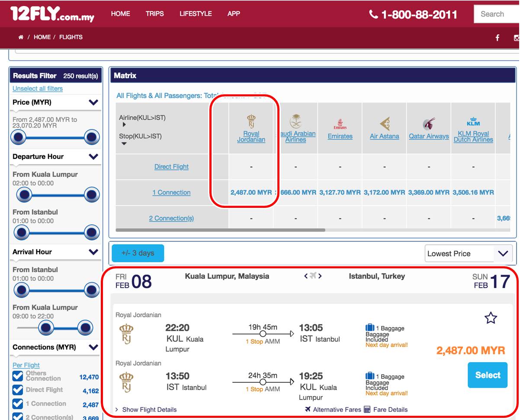Click the Price slider maximum handle
Image resolution: width=520 pixels, height=420 pixels.
pos(92,138)
